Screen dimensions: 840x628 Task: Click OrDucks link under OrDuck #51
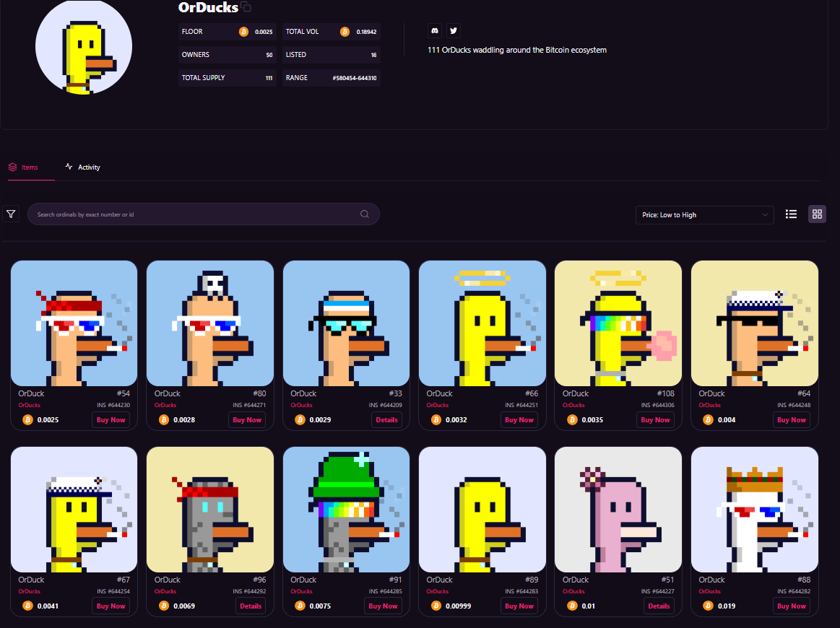[573, 592]
